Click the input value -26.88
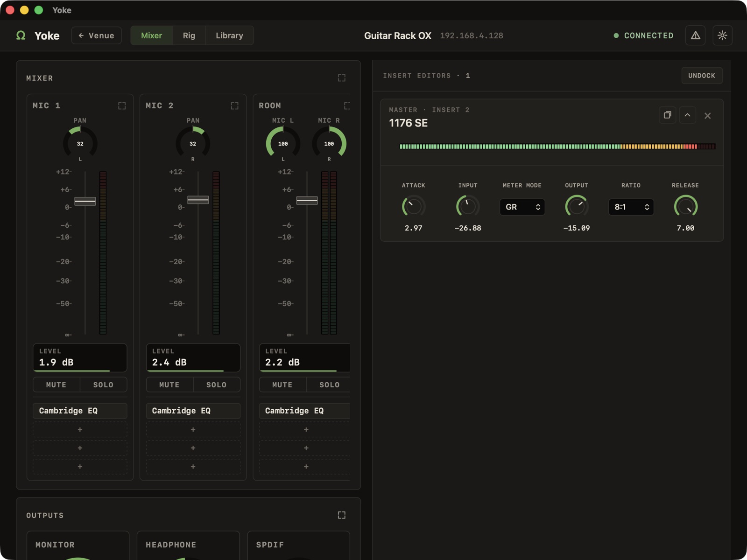747x560 pixels. [468, 228]
